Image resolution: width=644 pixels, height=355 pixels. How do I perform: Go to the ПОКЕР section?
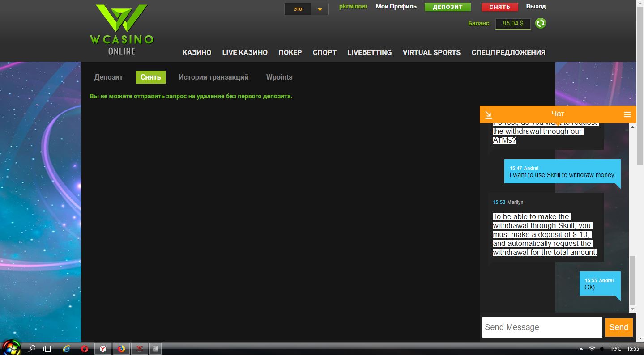tap(290, 52)
